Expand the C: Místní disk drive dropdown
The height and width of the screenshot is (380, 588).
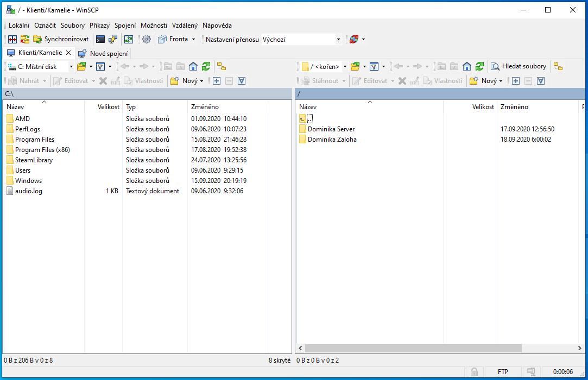coord(71,67)
